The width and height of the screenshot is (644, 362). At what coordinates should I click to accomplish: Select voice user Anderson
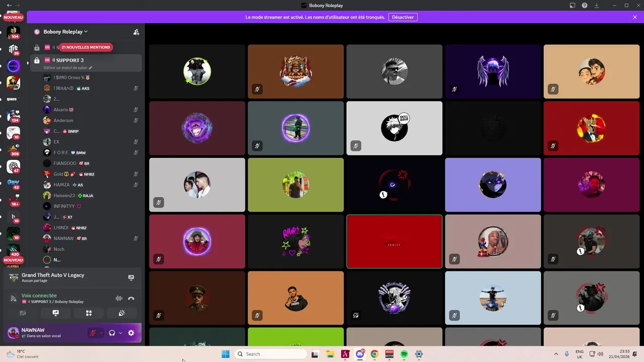click(91, 121)
